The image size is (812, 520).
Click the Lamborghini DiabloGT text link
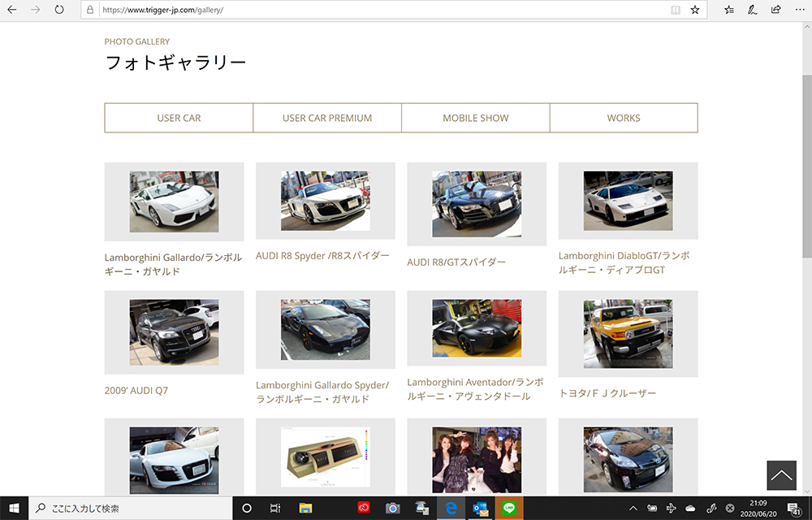[624, 262]
